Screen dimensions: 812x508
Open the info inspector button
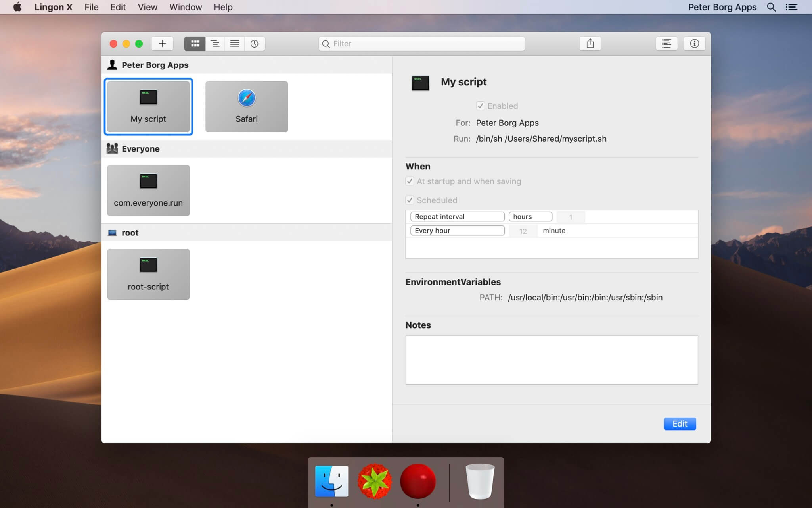[694, 44]
